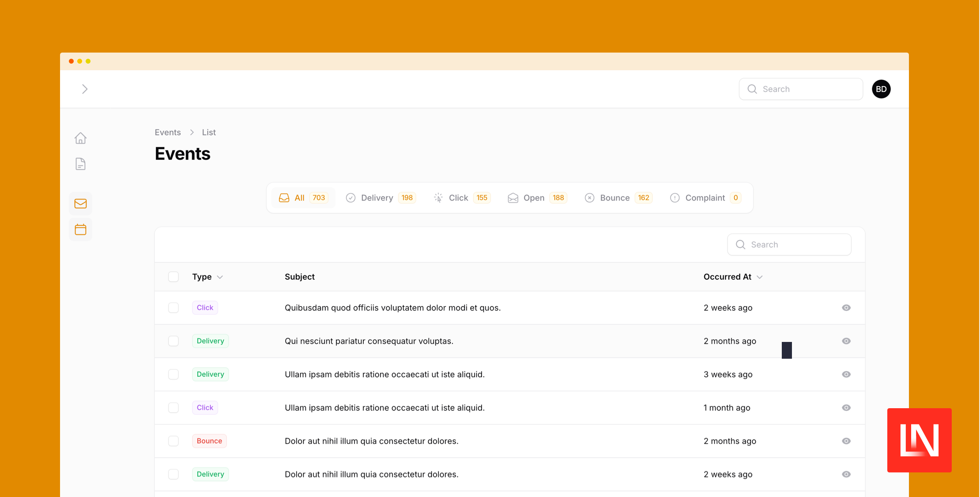
Task: Toggle visibility eye icon on Click event row
Action: point(846,307)
